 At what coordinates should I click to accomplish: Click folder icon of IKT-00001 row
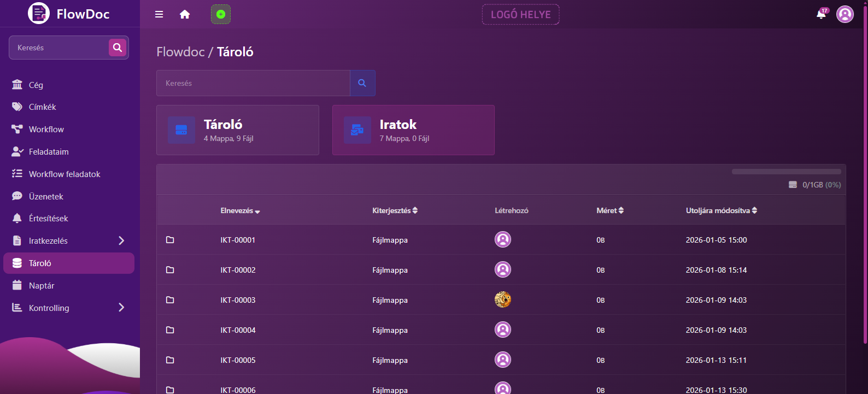point(170,240)
